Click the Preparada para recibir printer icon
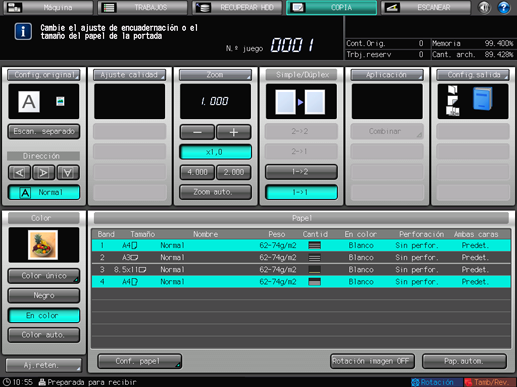The image size is (517, 387). point(42,382)
